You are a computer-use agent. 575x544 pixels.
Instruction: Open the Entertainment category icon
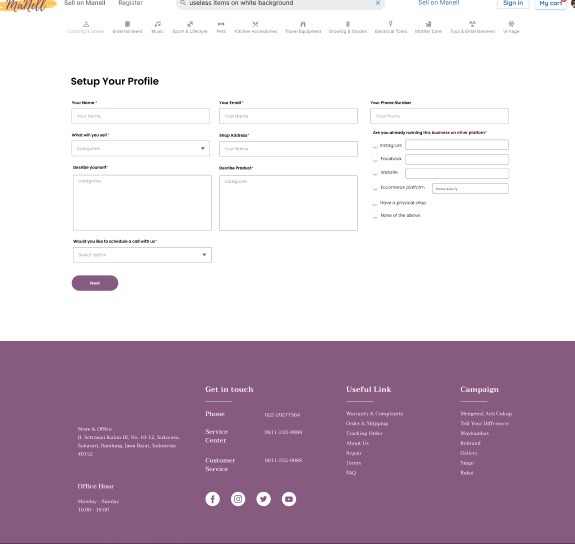pos(127,24)
